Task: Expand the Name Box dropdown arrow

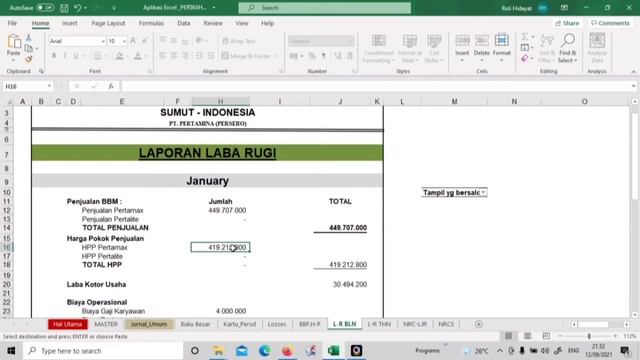Action: click(x=49, y=86)
